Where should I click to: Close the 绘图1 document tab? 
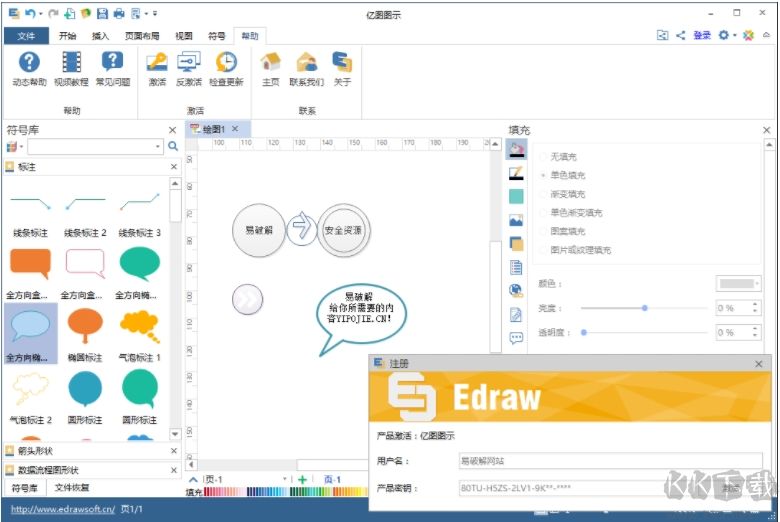coord(235,129)
